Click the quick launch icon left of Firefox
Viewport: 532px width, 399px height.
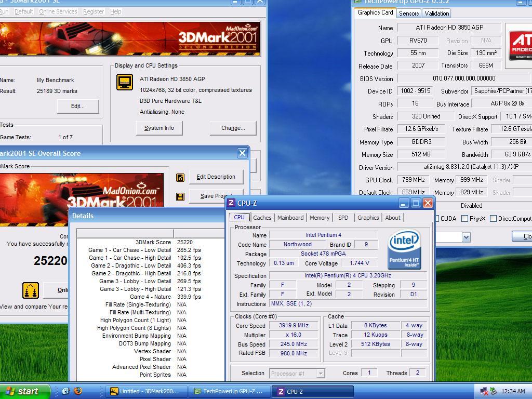65,391
